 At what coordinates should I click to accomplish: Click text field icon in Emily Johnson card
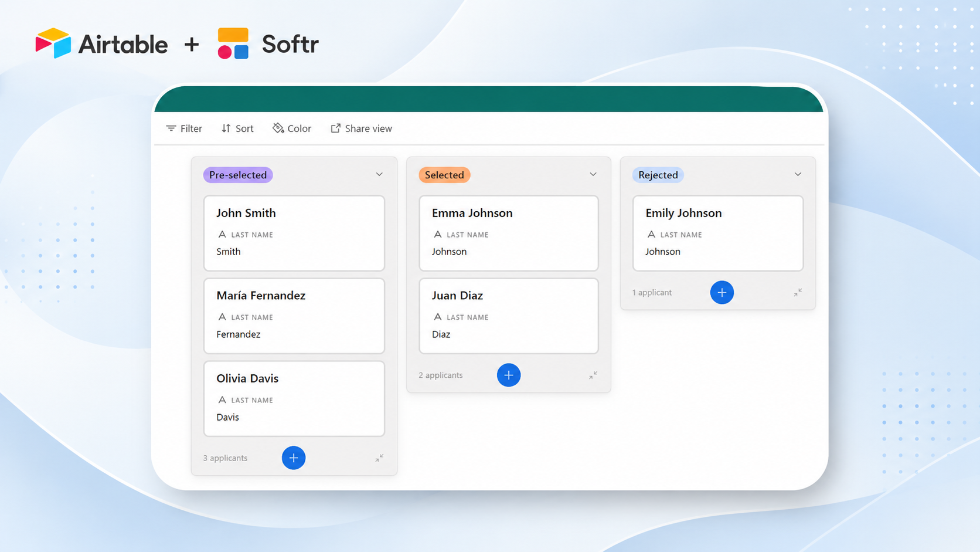tap(651, 234)
